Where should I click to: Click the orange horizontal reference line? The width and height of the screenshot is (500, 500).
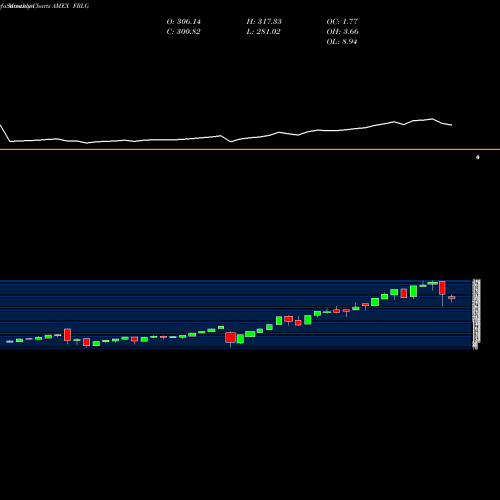coord(250,149)
